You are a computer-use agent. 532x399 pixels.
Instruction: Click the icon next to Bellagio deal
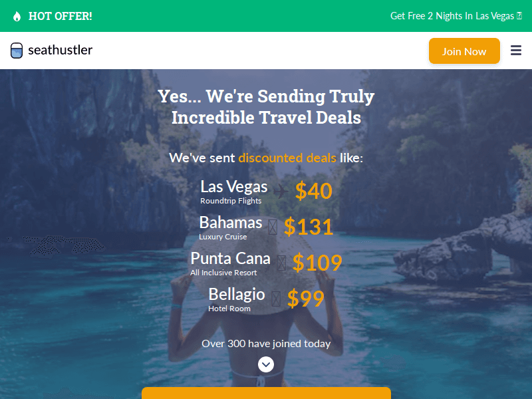(276, 299)
